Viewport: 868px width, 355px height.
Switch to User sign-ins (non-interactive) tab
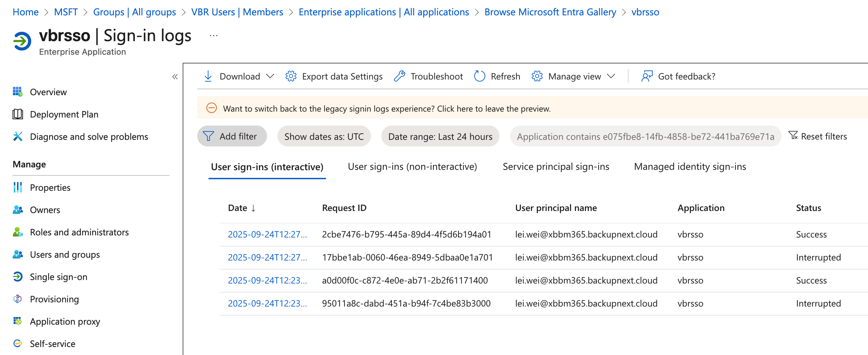pos(412,167)
